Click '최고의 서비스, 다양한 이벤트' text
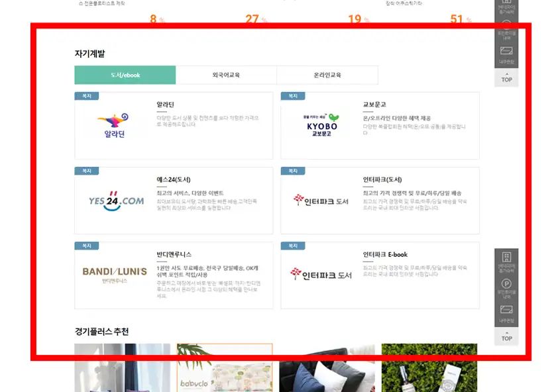Screen dimensions: 554x392 pyautogui.click(x=190, y=193)
